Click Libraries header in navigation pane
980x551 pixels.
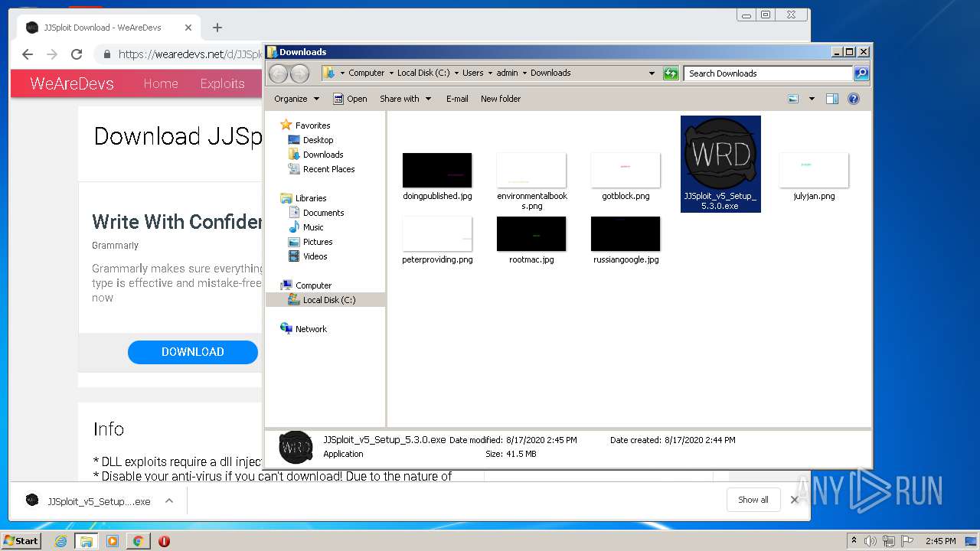(x=311, y=198)
